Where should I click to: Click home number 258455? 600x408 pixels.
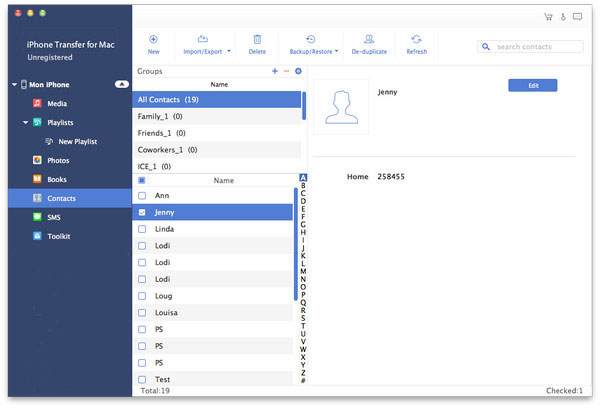point(391,176)
